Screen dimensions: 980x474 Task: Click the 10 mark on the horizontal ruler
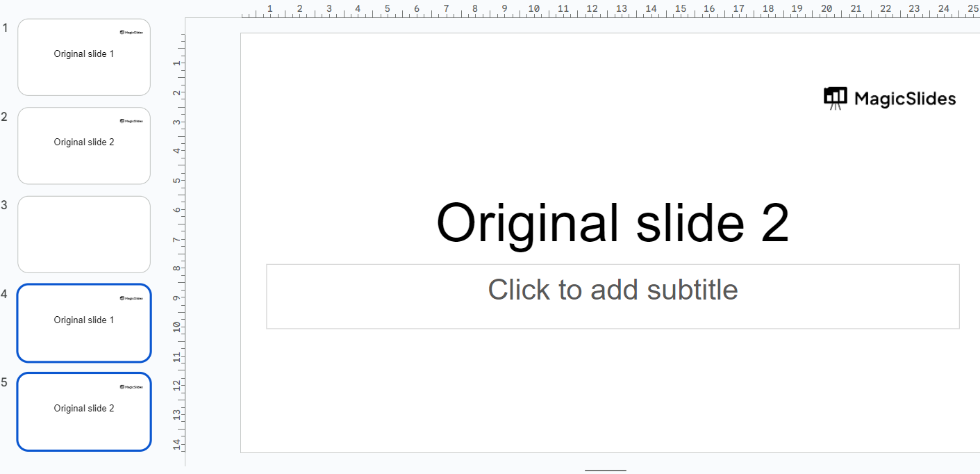533,9
